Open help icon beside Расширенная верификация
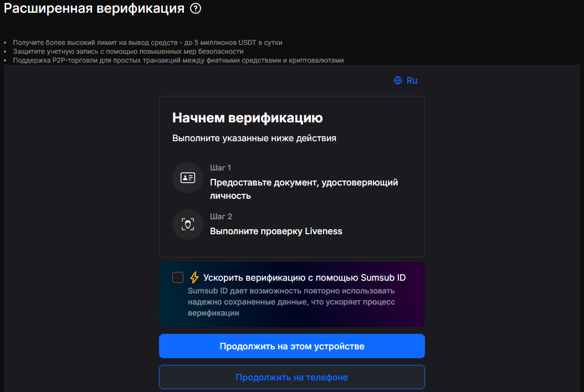 [196, 8]
